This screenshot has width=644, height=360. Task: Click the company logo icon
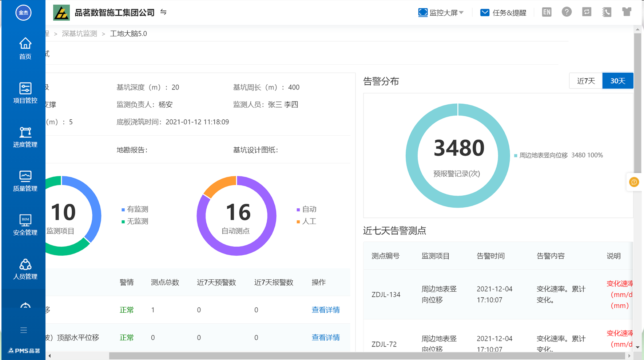point(61,13)
